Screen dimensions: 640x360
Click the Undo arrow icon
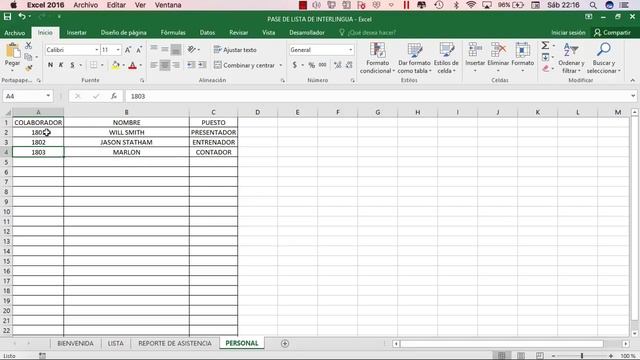click(22, 17)
